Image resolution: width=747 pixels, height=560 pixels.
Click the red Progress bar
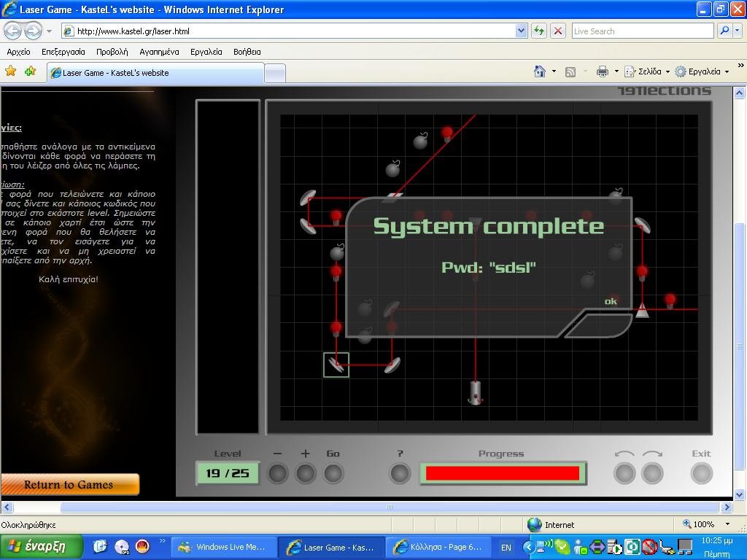(x=502, y=473)
